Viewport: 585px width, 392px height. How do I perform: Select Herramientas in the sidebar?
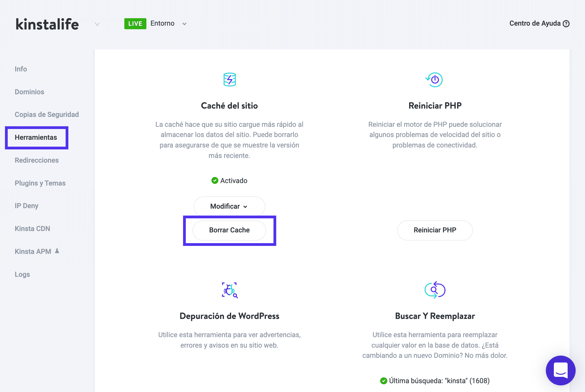click(36, 137)
